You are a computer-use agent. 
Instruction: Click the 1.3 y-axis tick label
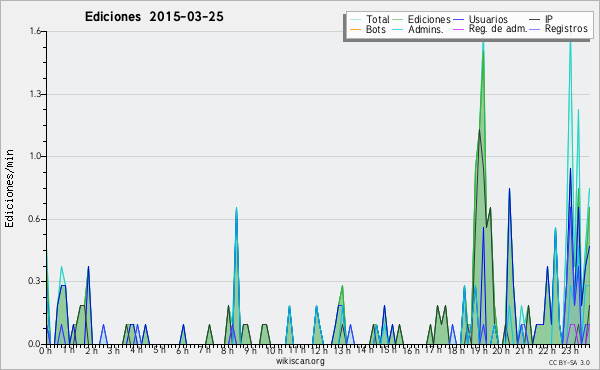coord(35,94)
